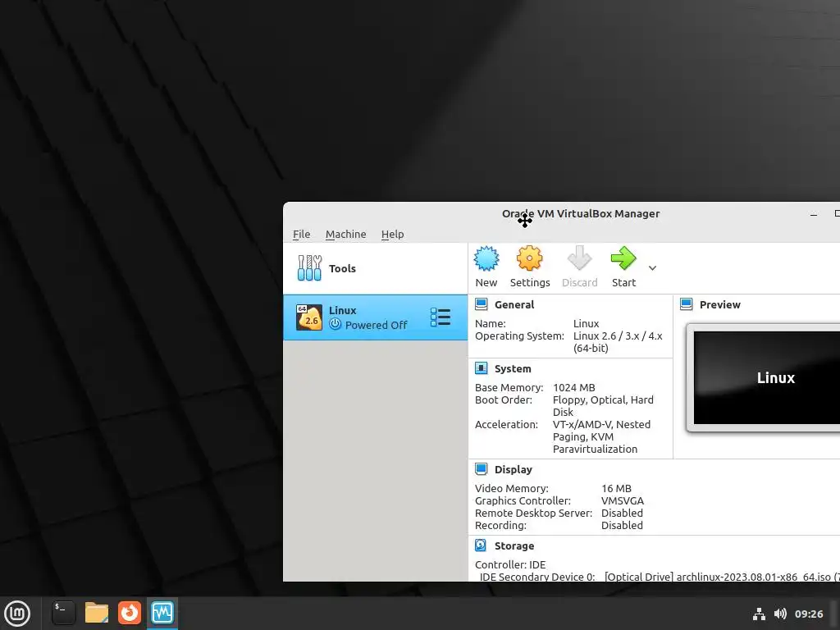Click the Preview header label

(x=720, y=304)
